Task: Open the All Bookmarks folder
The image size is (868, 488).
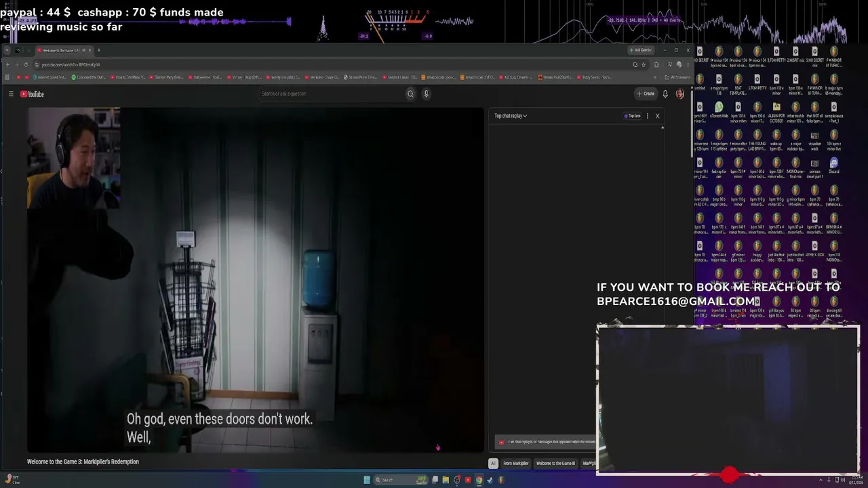Action: [678, 77]
